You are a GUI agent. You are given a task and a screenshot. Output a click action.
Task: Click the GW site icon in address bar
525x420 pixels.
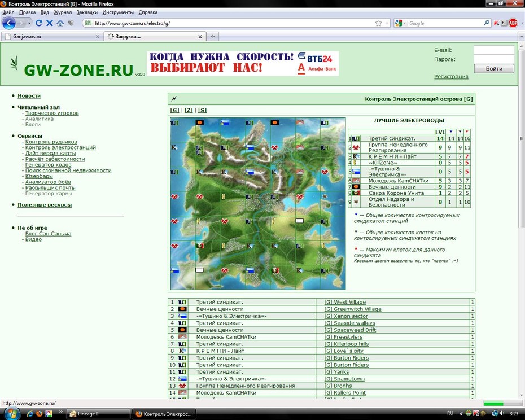point(88,23)
